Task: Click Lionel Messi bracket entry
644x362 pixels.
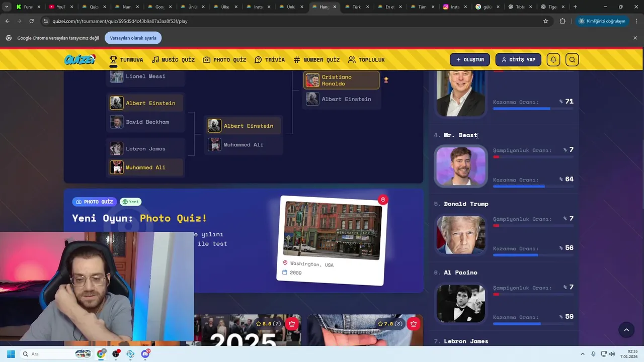Action: (145, 76)
